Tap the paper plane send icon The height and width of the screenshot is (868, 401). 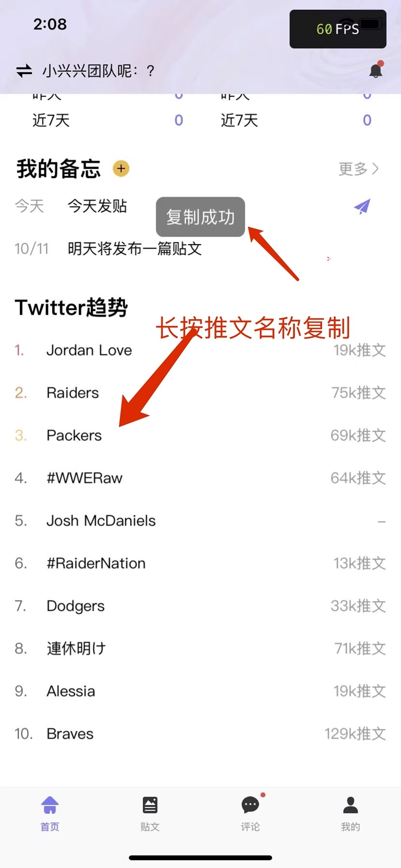[362, 206]
